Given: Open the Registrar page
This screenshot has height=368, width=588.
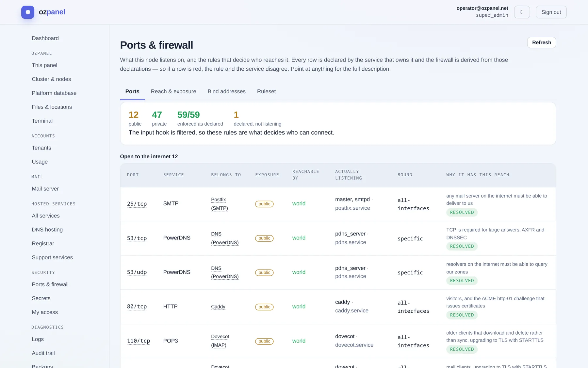Looking at the screenshot, I should [43, 243].
